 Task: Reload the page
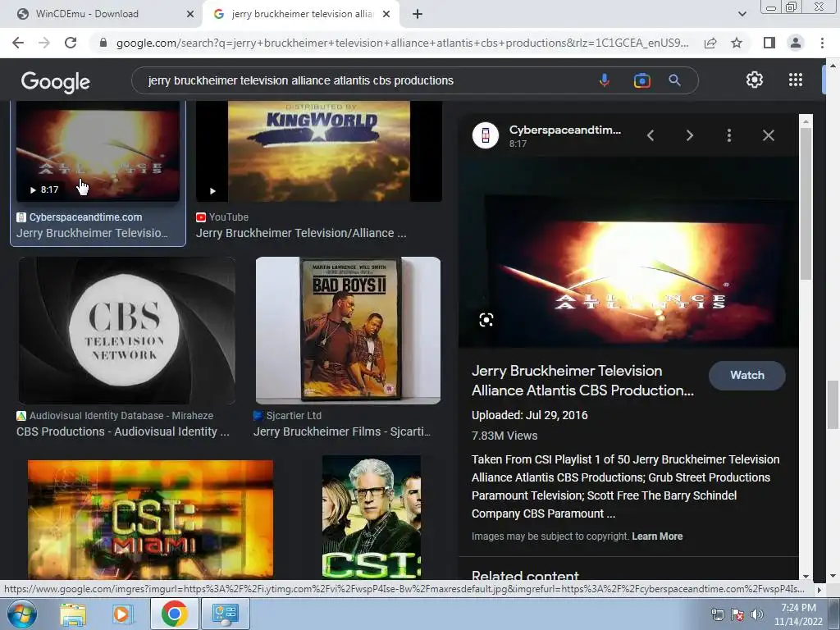click(x=71, y=43)
